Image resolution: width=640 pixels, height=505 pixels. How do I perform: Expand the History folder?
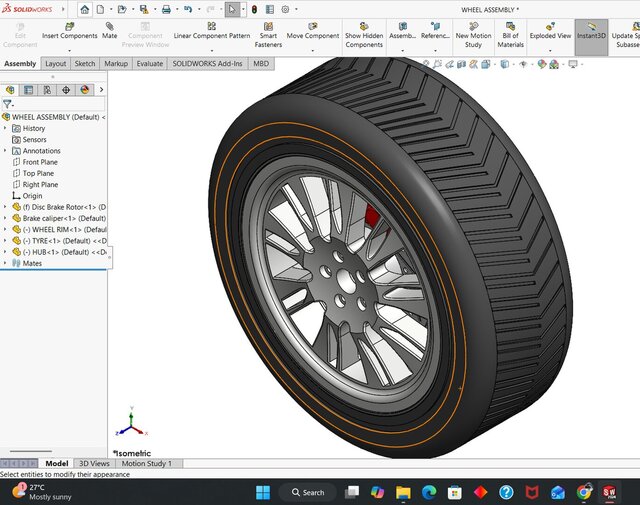point(5,128)
